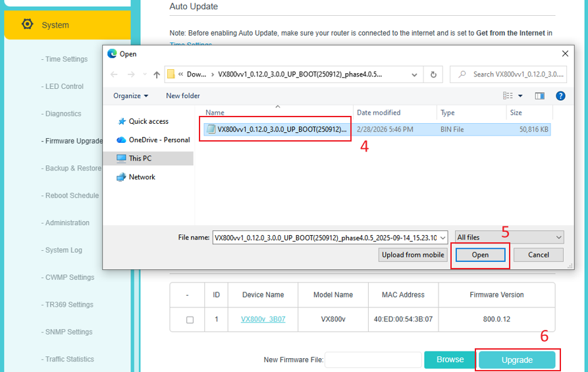Click the view layout icon

point(508,96)
